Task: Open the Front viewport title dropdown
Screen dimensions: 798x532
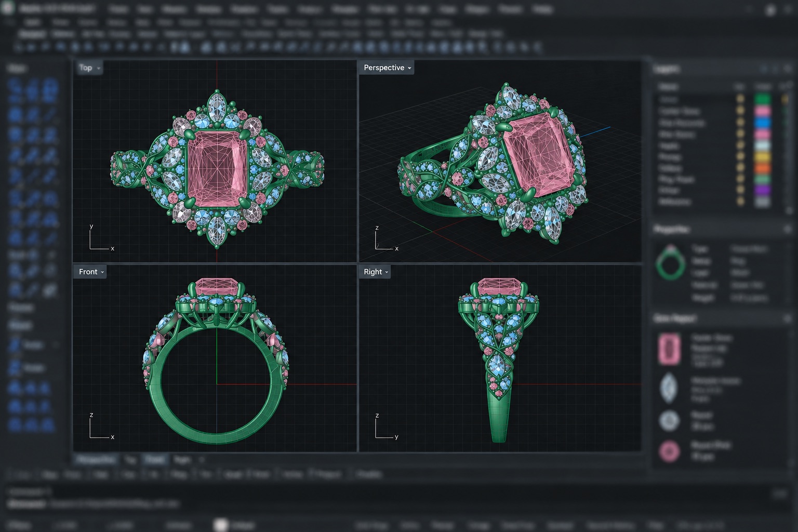Action: coord(91,272)
